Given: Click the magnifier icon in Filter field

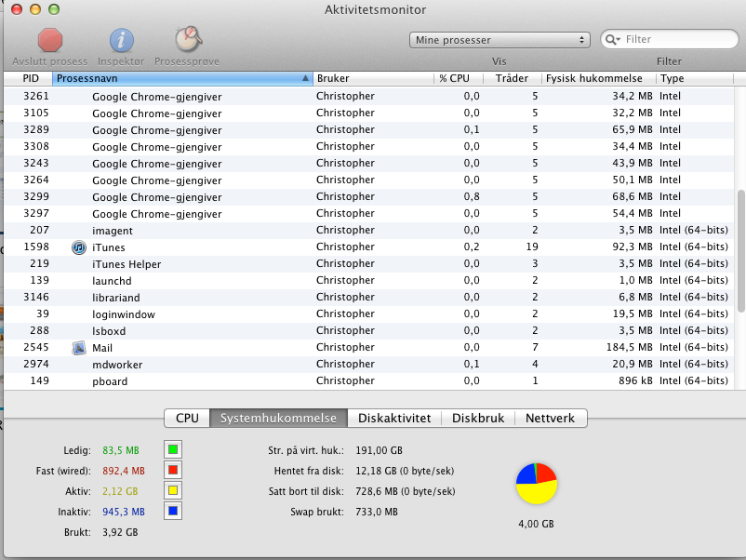Looking at the screenshot, I should (x=612, y=39).
